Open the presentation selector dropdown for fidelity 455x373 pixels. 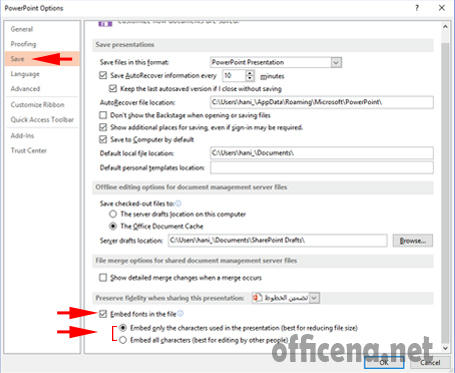[x=314, y=298]
